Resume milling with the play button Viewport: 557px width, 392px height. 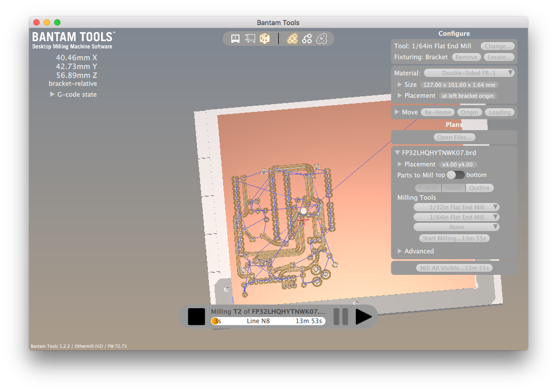pos(363,317)
